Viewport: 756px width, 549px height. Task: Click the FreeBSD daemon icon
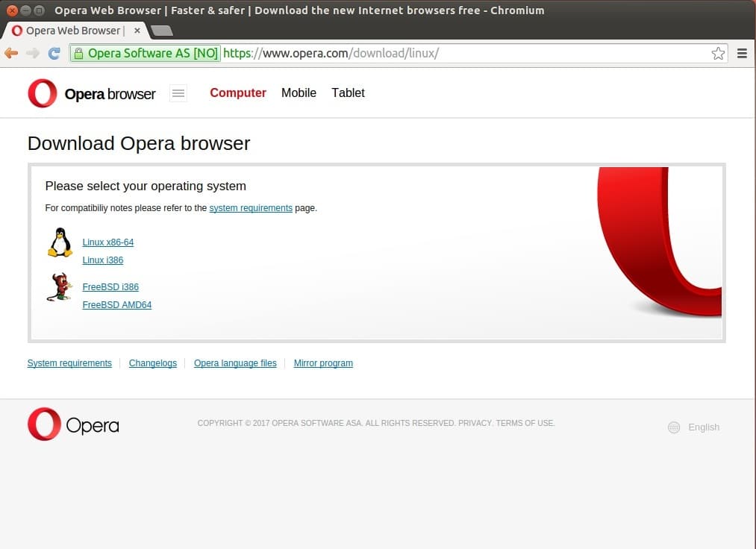(60, 287)
